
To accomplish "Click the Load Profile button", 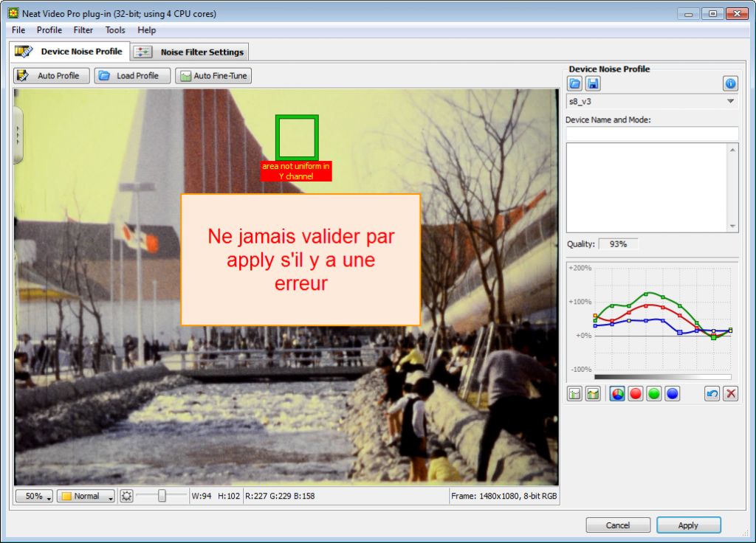I will pyautogui.click(x=132, y=76).
